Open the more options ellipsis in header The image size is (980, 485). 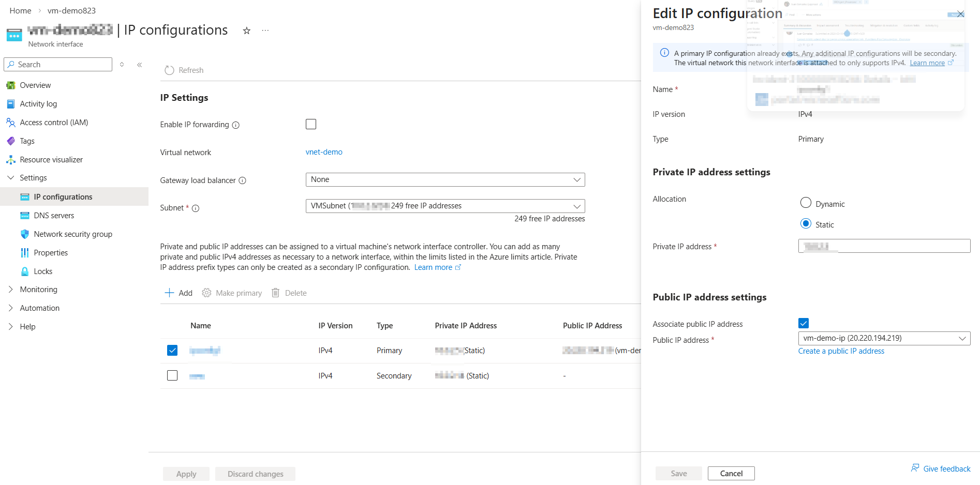[265, 31]
